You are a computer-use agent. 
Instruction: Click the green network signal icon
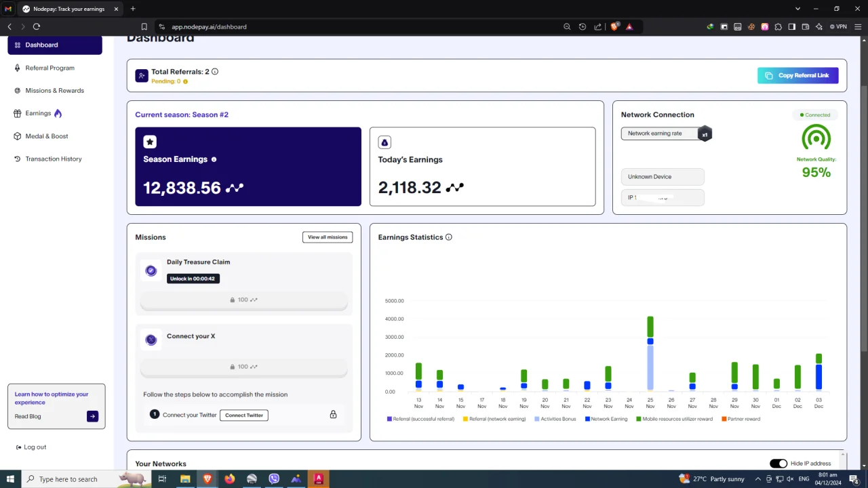click(816, 138)
